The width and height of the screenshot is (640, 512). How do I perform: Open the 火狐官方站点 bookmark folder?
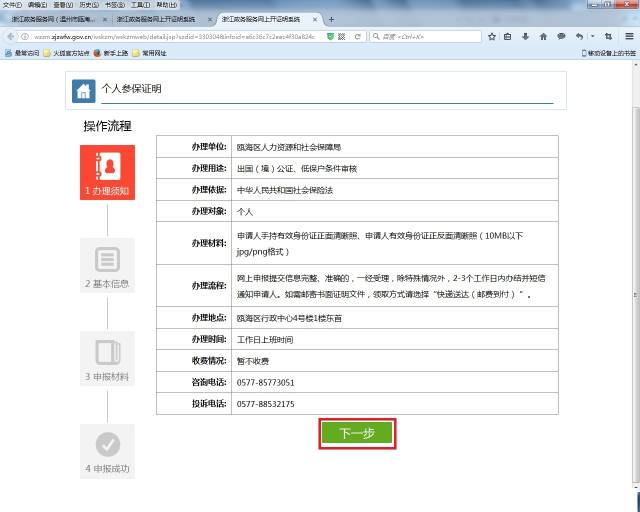coord(67,53)
